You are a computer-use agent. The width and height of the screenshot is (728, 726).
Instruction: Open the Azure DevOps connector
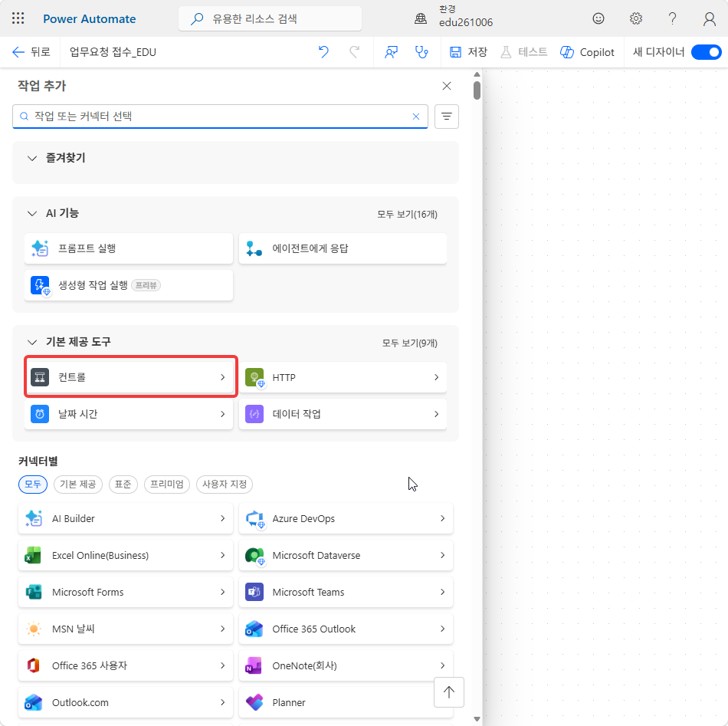coord(346,518)
